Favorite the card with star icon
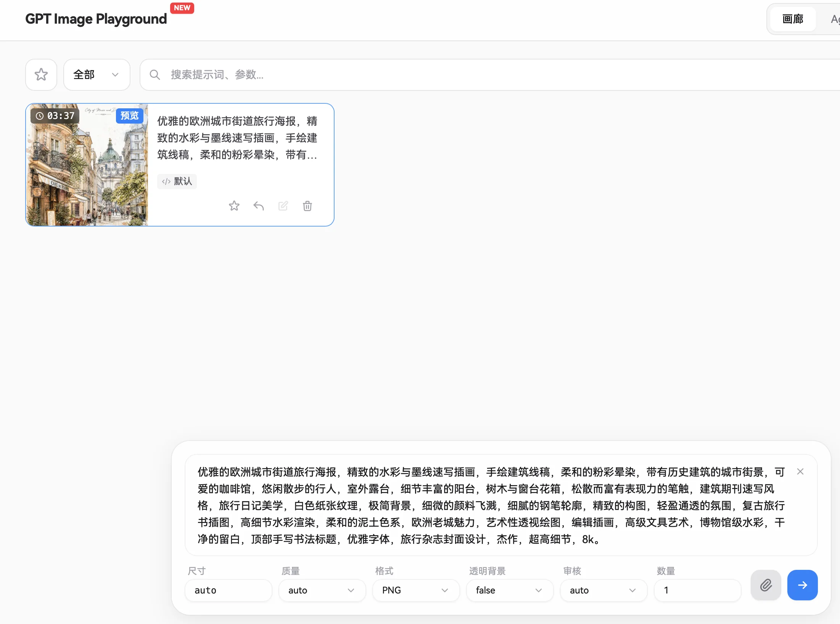This screenshot has width=840, height=624. tap(234, 206)
